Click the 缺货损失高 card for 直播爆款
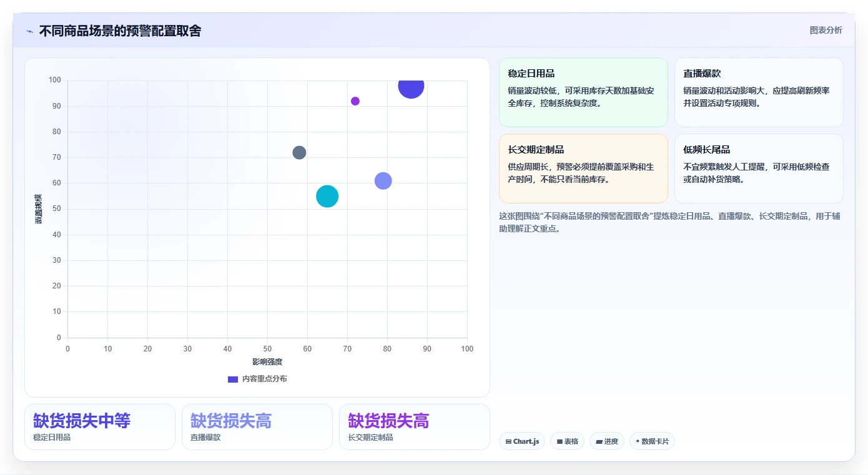 tap(257, 427)
